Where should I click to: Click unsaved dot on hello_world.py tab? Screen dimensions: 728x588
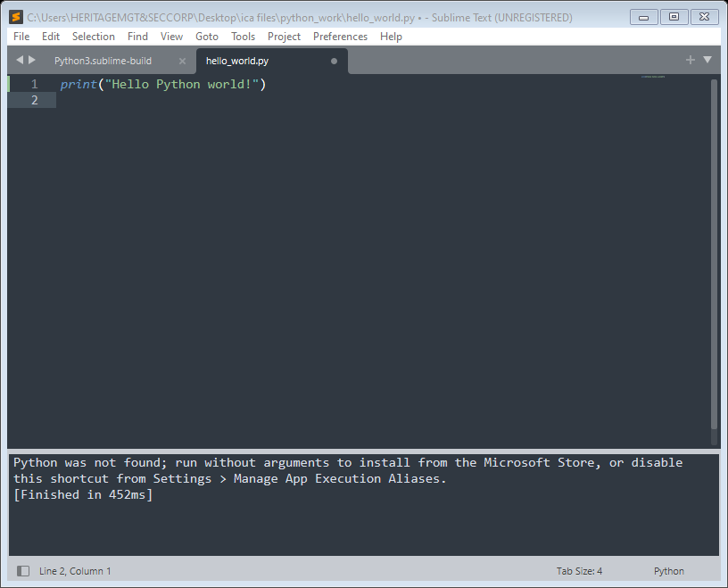[x=335, y=61]
